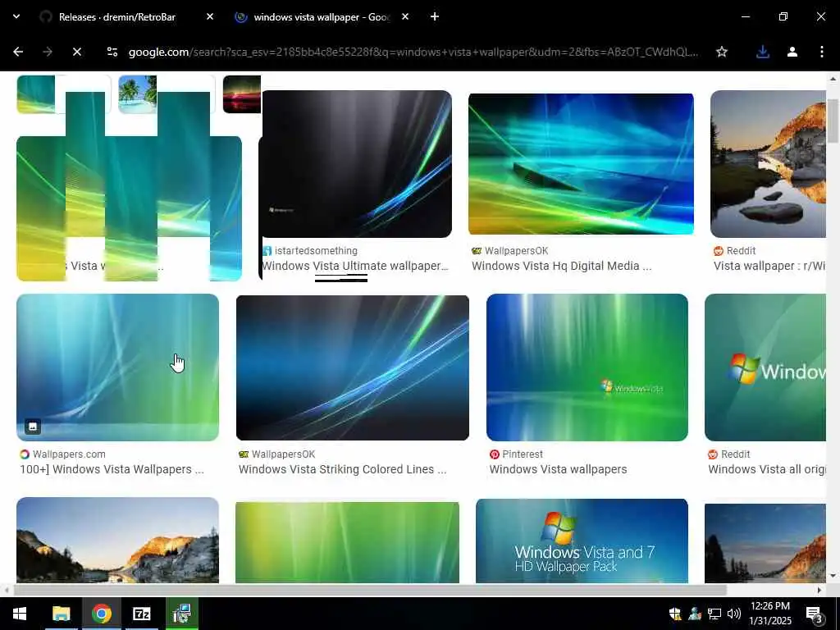
Task: Open File Explorer from the taskbar
Action: coord(61,614)
